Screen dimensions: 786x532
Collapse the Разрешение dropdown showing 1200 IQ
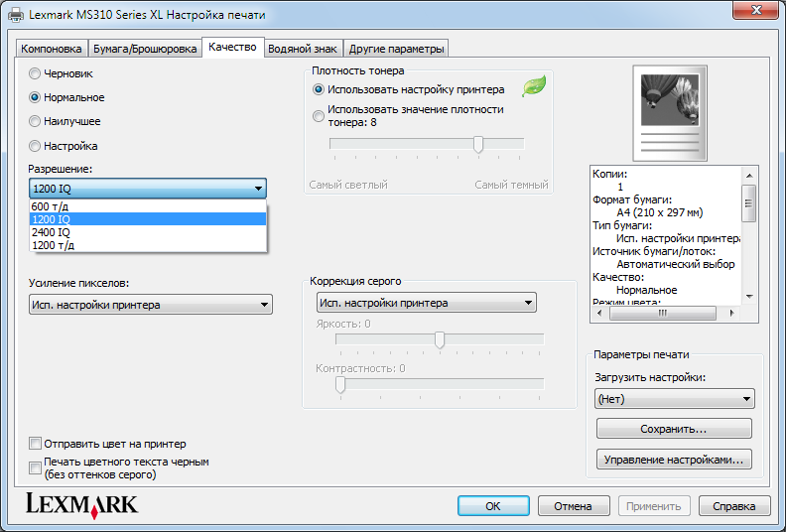click(147, 189)
